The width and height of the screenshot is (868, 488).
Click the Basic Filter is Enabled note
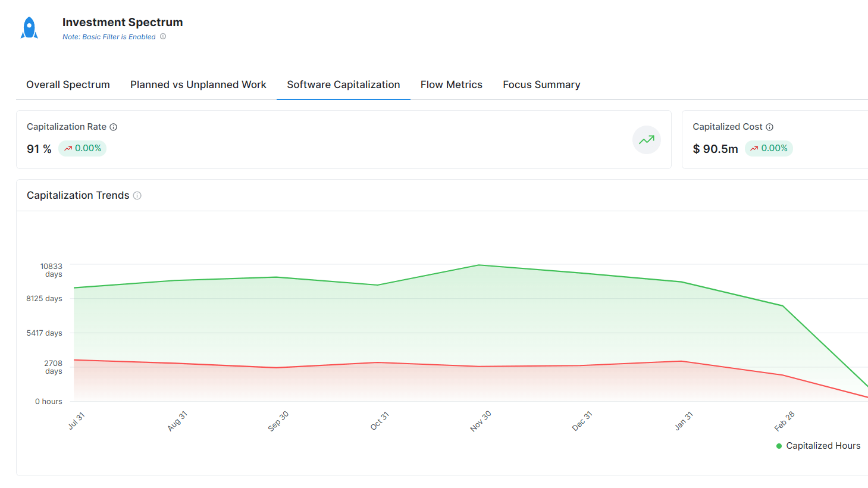click(x=109, y=37)
